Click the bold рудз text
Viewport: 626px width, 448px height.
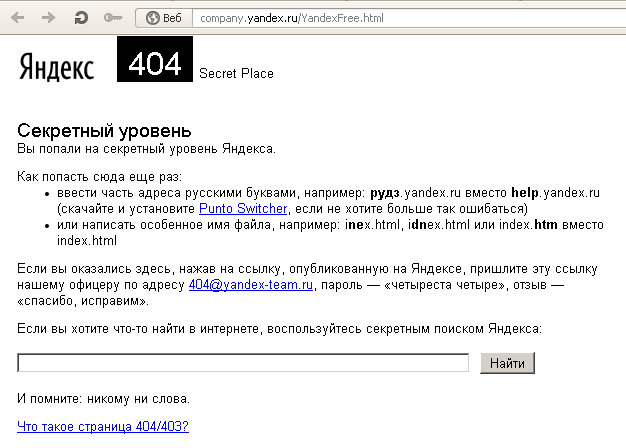point(385,193)
